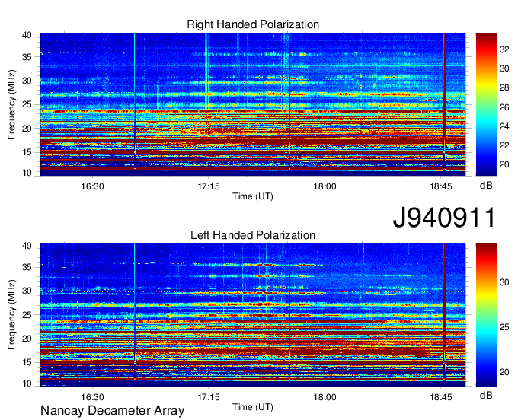Screen dimensions: 518x420
Task: Click the 'Left Handed Polarization' plot title
Action: tap(253, 235)
